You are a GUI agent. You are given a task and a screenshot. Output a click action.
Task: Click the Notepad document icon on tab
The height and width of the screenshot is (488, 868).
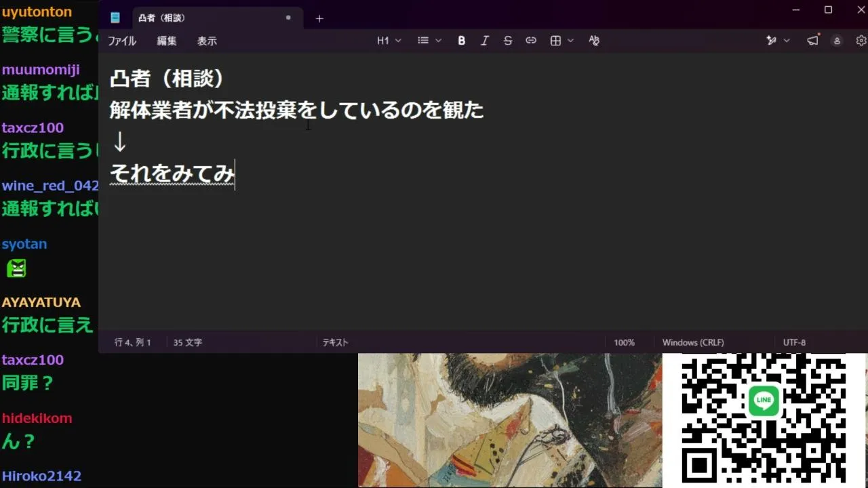[x=115, y=18]
